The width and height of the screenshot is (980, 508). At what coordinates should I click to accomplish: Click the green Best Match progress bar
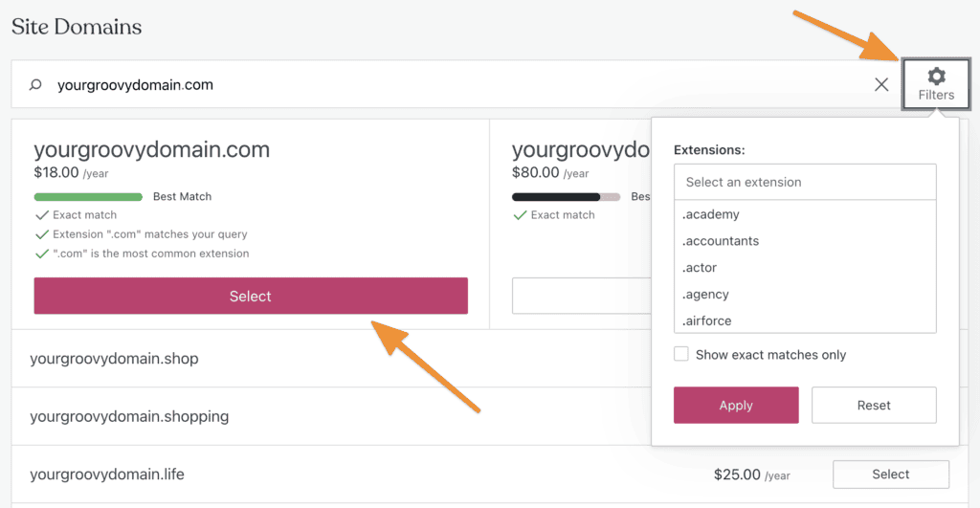point(88,197)
